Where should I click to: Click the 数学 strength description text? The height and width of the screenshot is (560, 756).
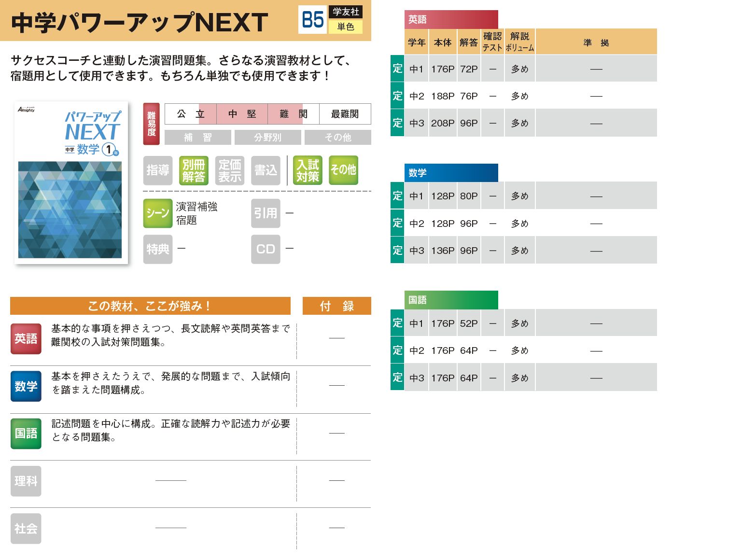[x=171, y=383]
